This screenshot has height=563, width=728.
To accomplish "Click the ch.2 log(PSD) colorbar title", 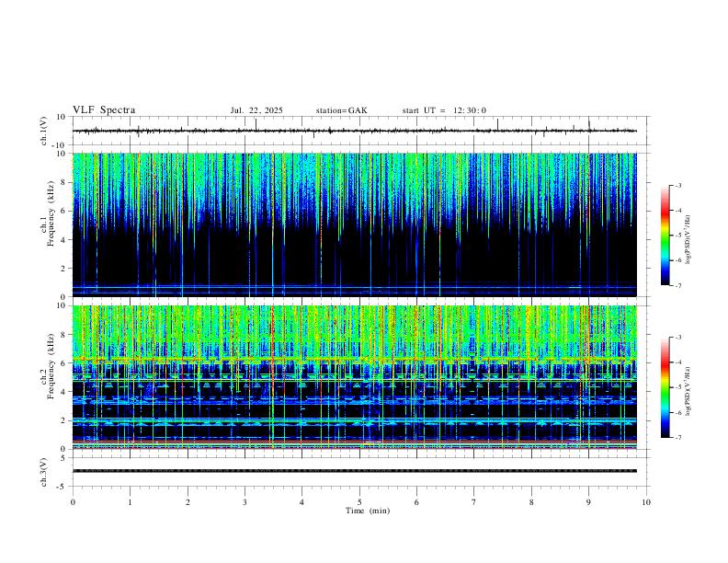I will point(688,391).
